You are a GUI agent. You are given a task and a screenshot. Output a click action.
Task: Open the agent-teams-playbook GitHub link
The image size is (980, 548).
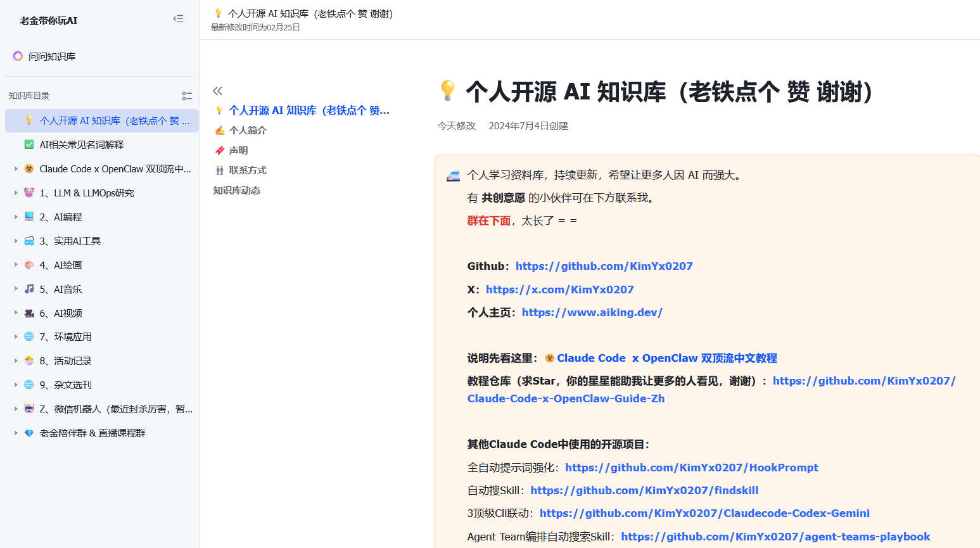775,537
